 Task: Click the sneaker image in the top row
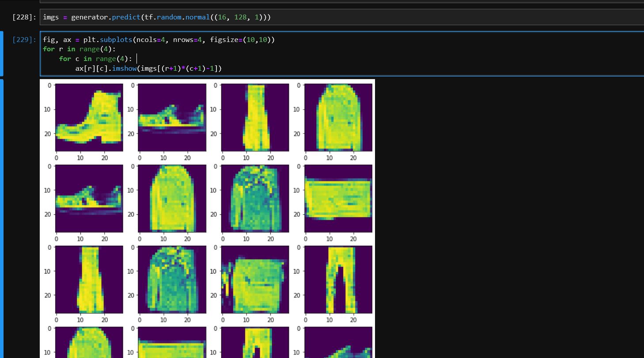click(x=172, y=116)
